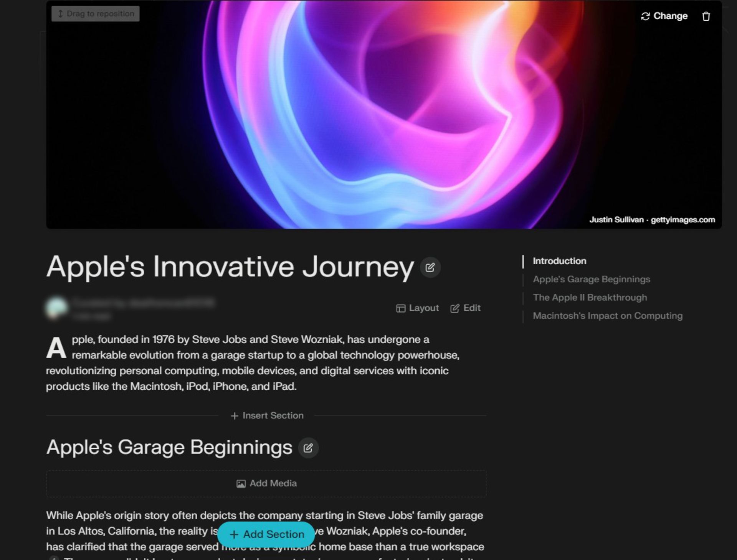Image resolution: width=737 pixels, height=560 pixels.
Task: Open the Layout options
Action: click(x=417, y=308)
